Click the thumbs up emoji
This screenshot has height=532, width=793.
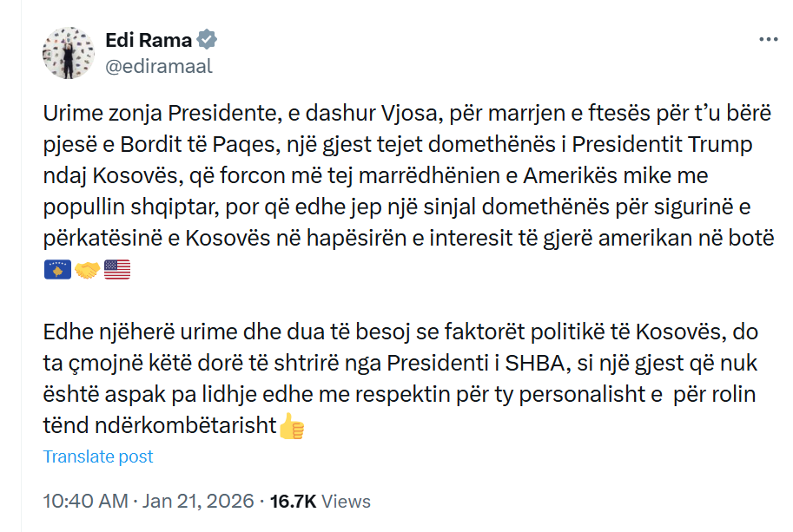292,427
